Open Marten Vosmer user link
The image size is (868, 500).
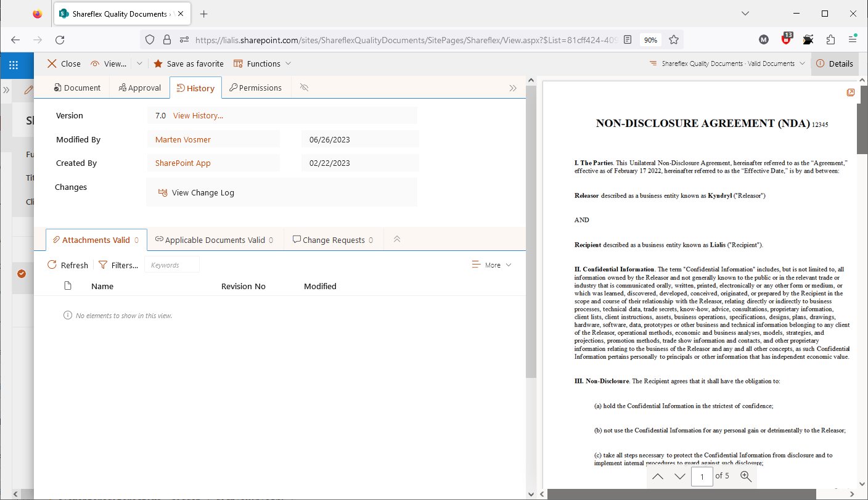182,139
